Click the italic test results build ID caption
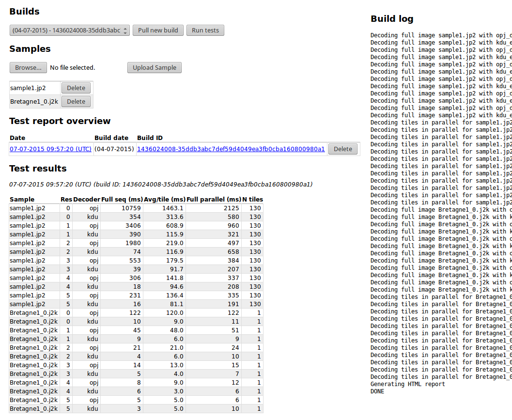The width and height of the screenshot is (512, 420). tap(161, 185)
